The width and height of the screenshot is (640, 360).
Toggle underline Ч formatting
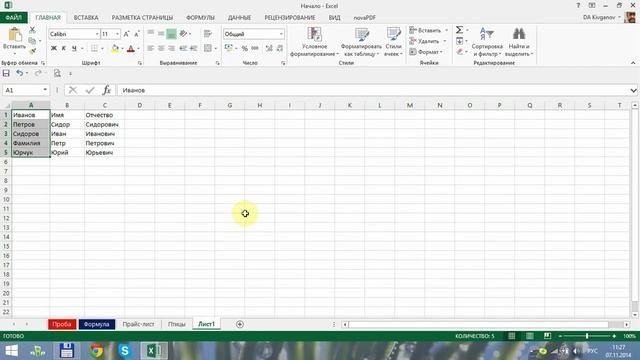tap(74, 49)
